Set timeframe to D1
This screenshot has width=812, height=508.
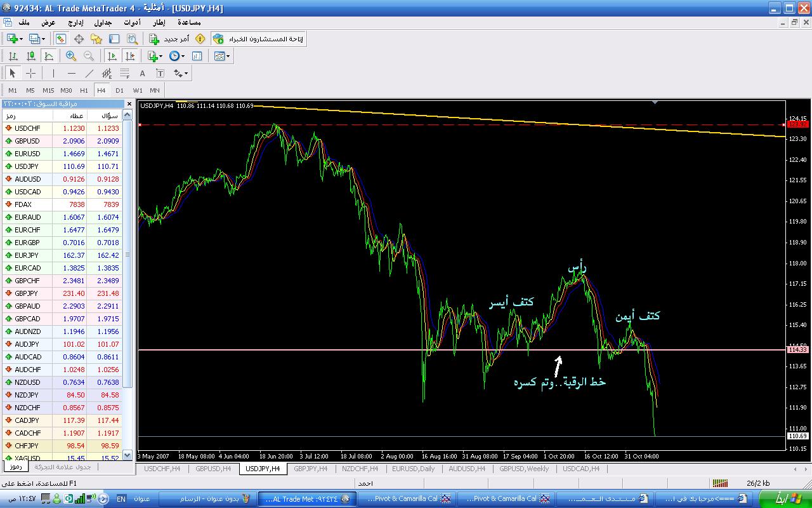[x=119, y=90]
